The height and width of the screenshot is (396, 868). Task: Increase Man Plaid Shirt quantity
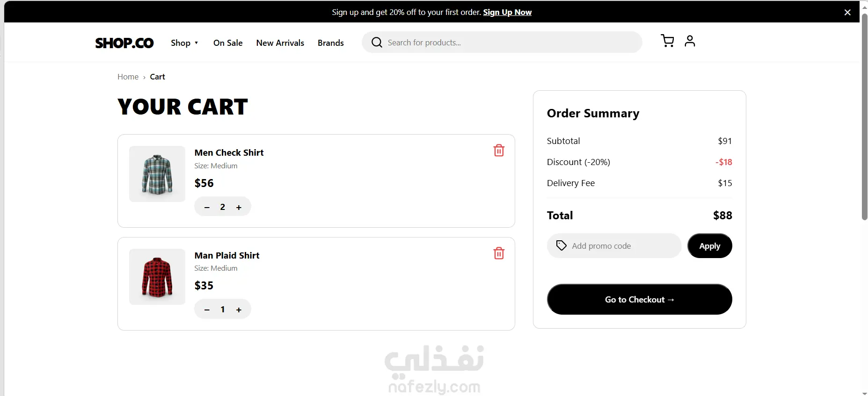point(239,310)
